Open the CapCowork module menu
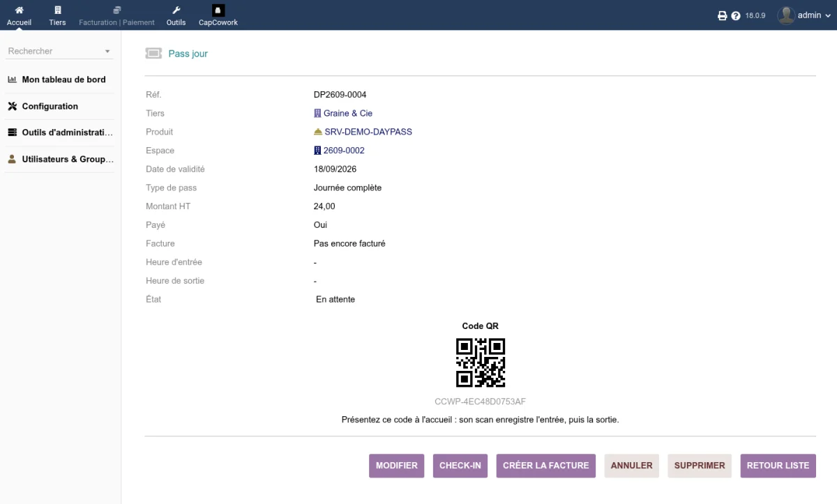This screenshot has height=504, width=837. [218, 15]
